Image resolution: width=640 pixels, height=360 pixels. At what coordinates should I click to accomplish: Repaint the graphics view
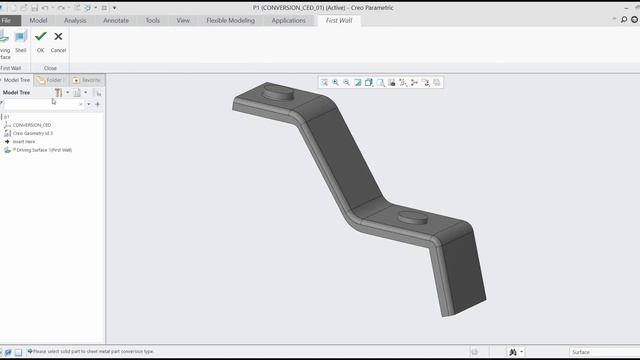[x=358, y=82]
